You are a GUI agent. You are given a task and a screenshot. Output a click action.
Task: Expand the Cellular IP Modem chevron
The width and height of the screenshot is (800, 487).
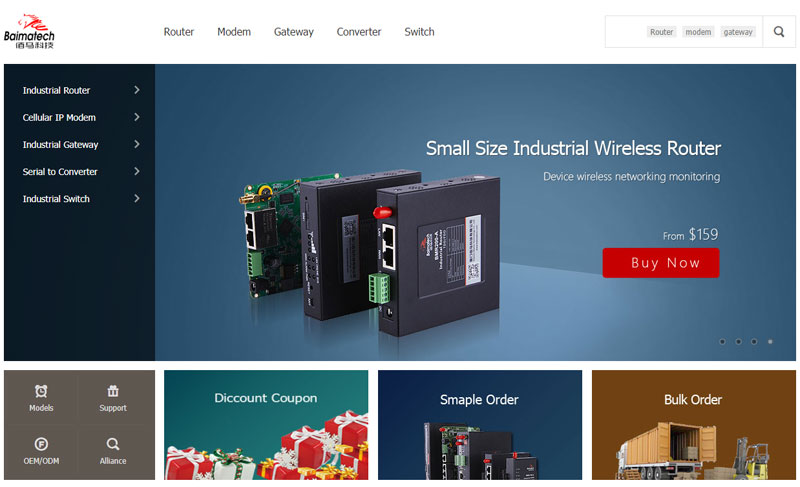(137, 117)
